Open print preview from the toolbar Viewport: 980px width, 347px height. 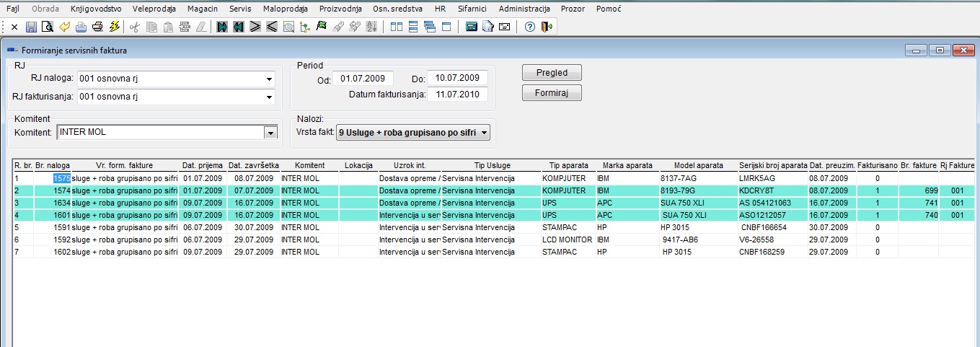pyautogui.click(x=48, y=27)
